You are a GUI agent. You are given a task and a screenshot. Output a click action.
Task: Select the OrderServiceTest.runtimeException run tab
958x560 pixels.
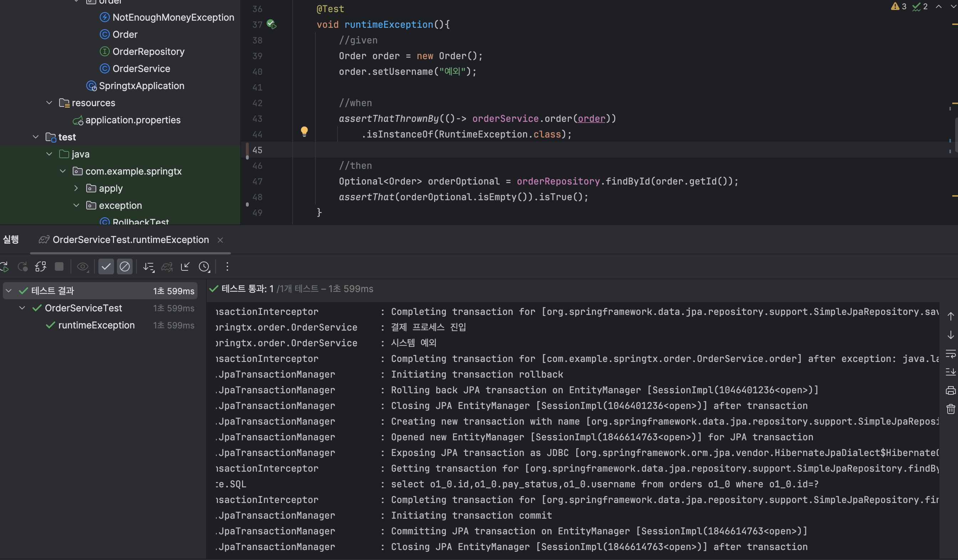coord(130,240)
